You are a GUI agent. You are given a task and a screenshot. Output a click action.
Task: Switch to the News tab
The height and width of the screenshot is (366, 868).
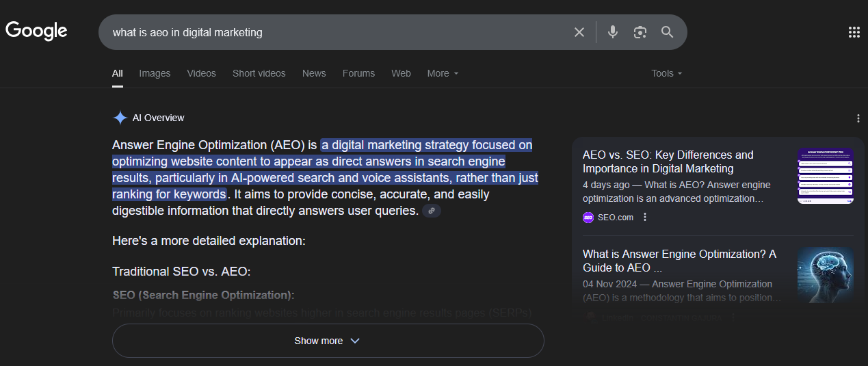coord(314,73)
